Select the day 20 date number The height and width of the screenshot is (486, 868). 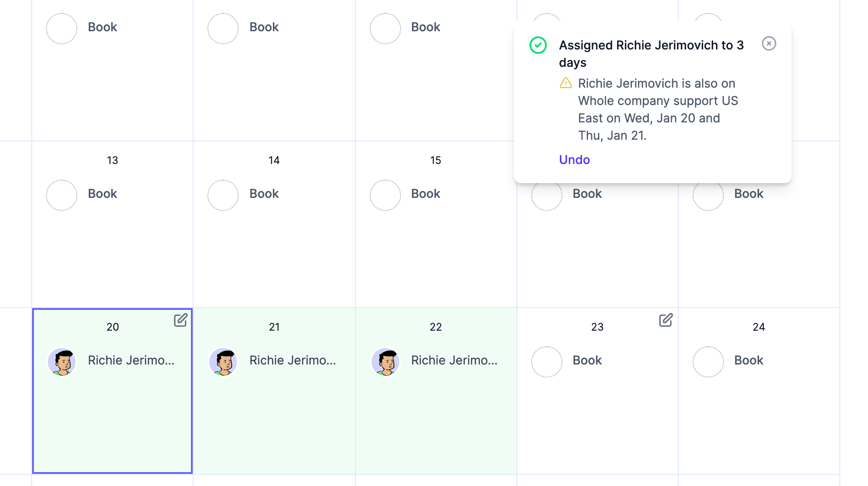click(112, 327)
